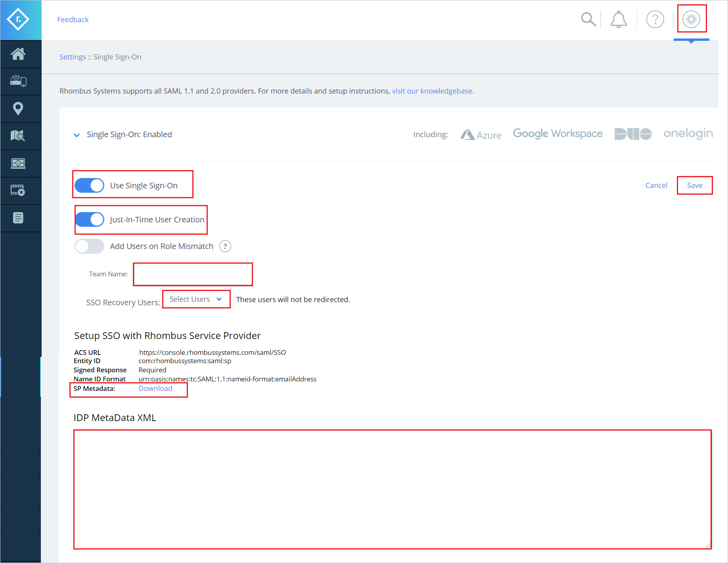Open the visit our knowledgebase link

pyautogui.click(x=433, y=91)
